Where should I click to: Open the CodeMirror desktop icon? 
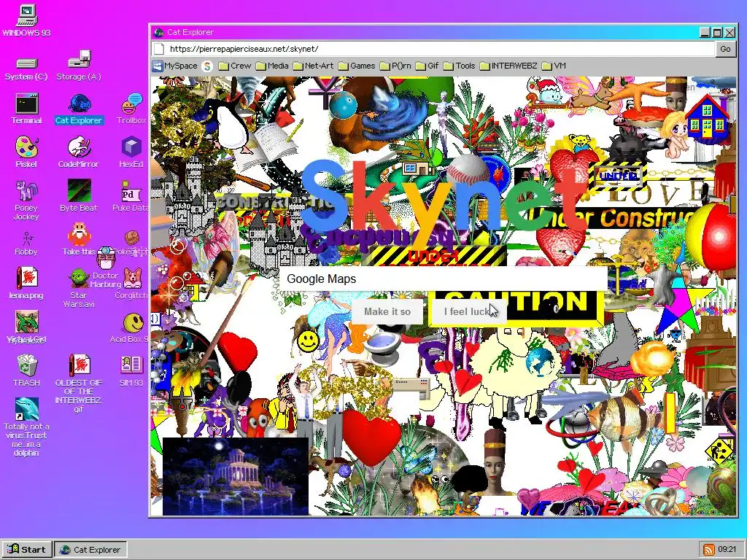tap(79, 152)
